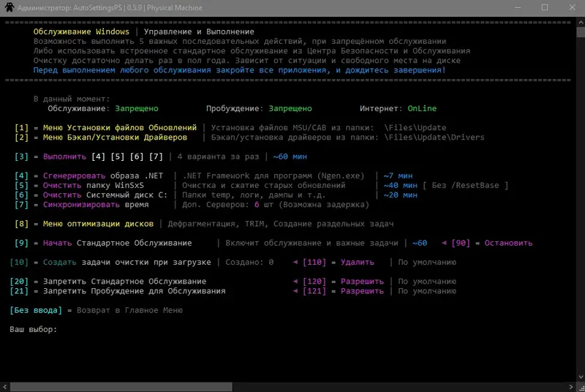585x392 pixels.
Task: Click the AutoSettingsPS app icon in title bar
Action: click(x=10, y=7)
